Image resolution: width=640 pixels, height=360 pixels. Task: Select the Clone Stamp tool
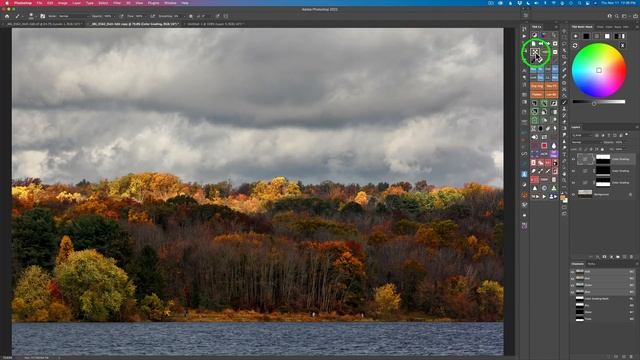click(564, 109)
